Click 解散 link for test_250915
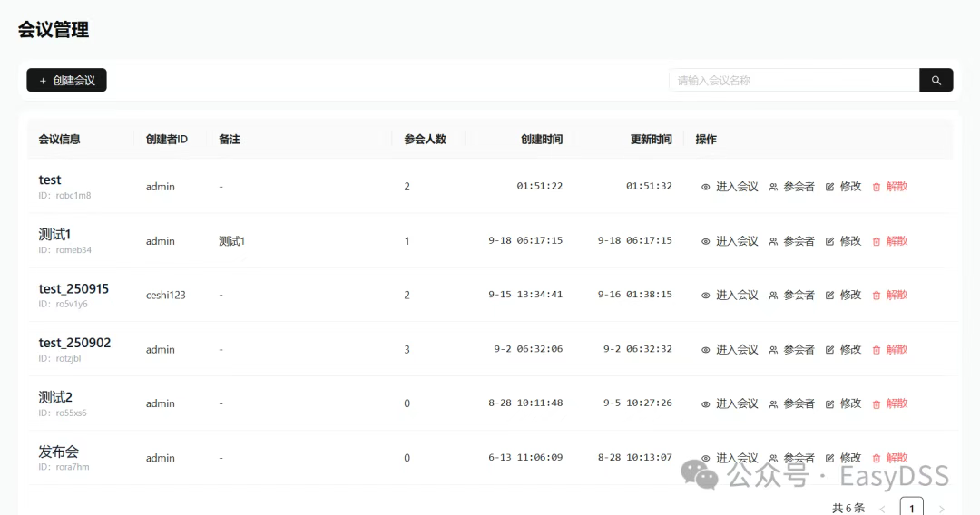The width and height of the screenshot is (980, 515). click(x=897, y=295)
